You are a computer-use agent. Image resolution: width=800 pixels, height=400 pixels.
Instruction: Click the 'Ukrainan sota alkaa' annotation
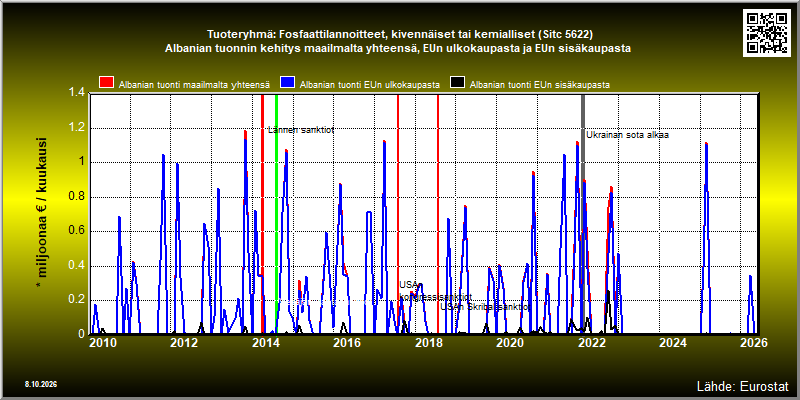627,135
